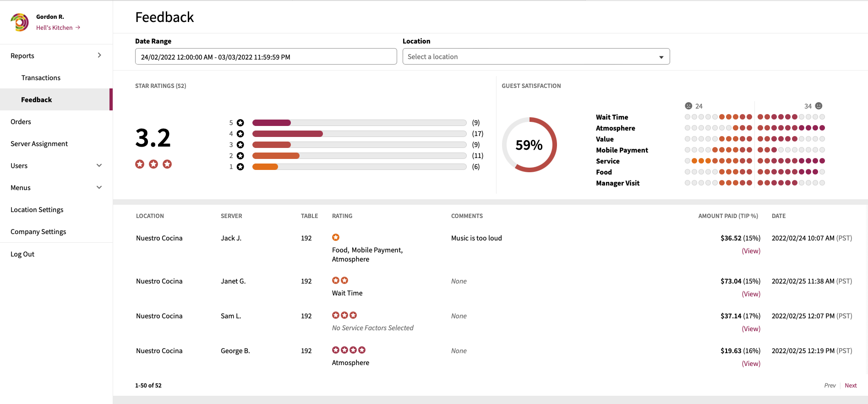Click the 2-star rating row star icon

point(240,156)
